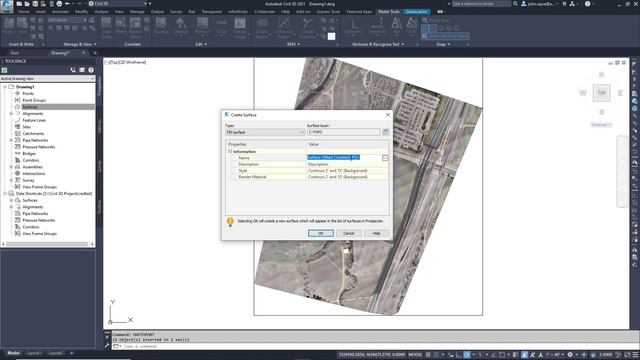The width and height of the screenshot is (640, 360).
Task: Collapse the Data Shortcuts node
Action: click(5, 193)
